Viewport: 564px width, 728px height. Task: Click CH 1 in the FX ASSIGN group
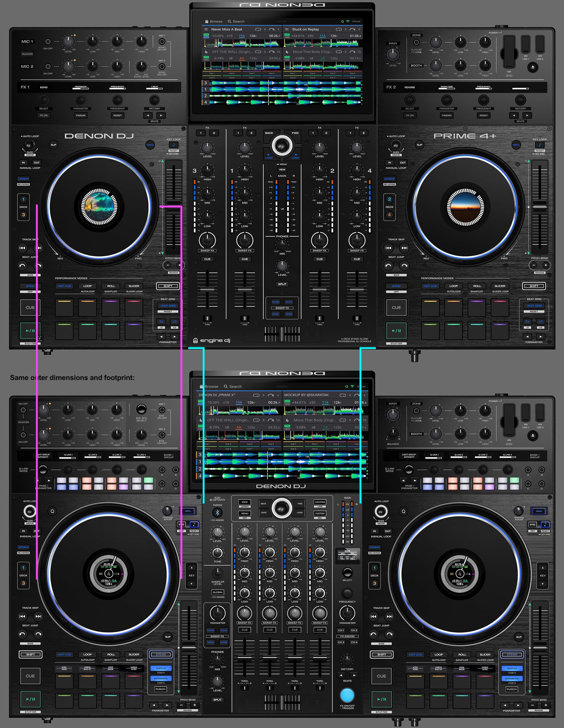point(341,630)
